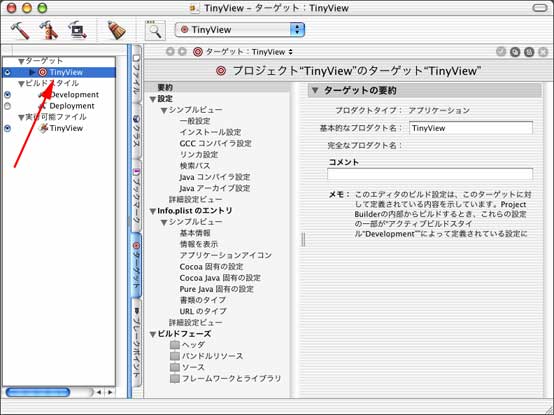Click the フレームワークとライブラリ phase icon
The height and width of the screenshot is (415, 554).
tap(175, 379)
